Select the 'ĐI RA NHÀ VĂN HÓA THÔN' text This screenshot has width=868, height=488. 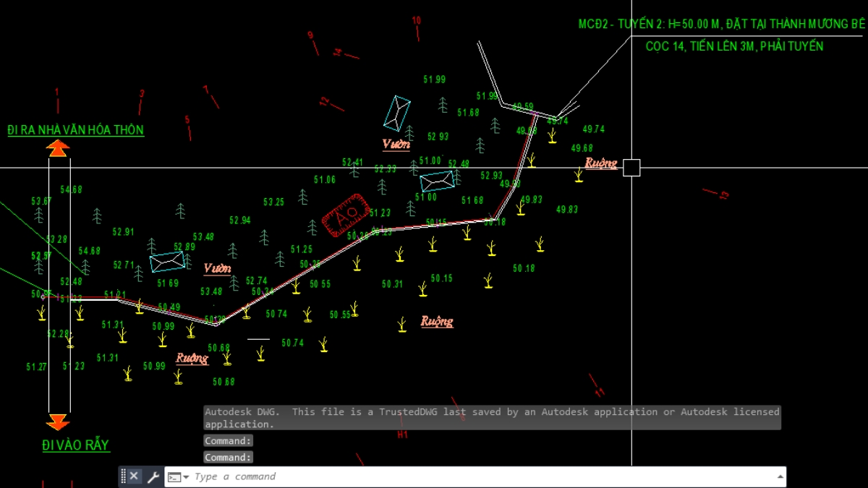[x=75, y=130]
